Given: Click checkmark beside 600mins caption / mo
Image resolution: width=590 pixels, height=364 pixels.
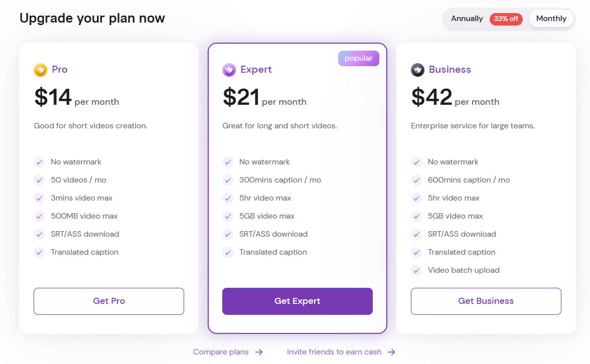Looking at the screenshot, I should coord(416,180).
